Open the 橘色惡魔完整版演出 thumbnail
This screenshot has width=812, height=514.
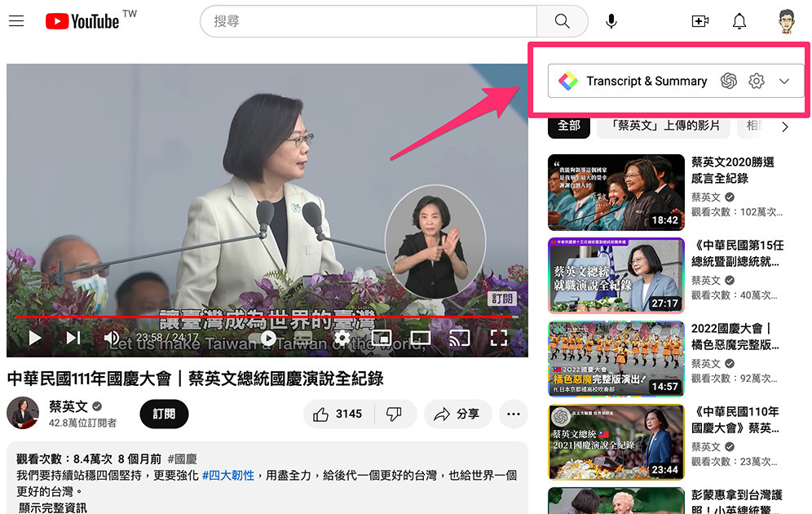616,358
